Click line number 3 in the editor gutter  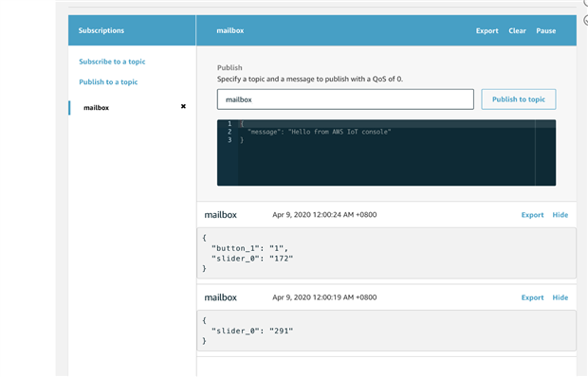coord(230,140)
